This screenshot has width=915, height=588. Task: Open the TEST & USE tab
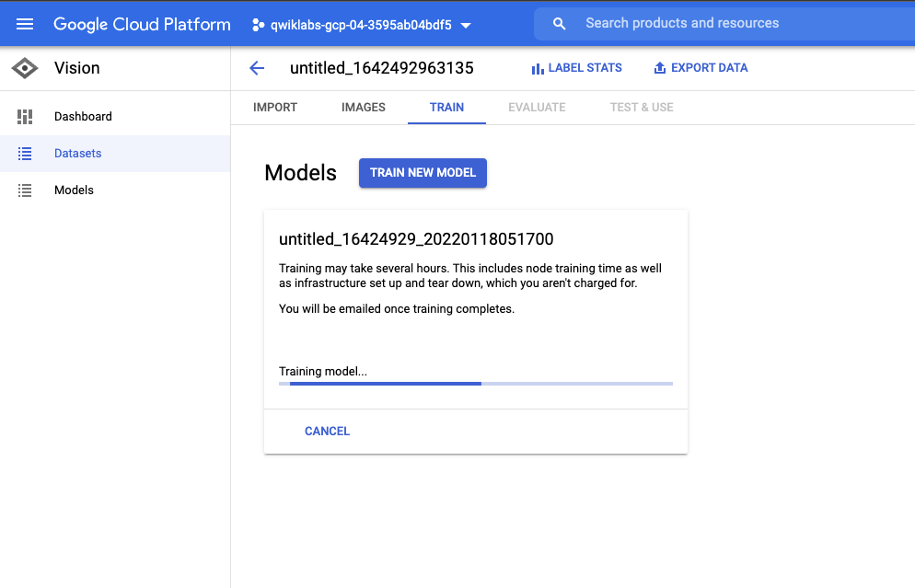[x=642, y=108]
